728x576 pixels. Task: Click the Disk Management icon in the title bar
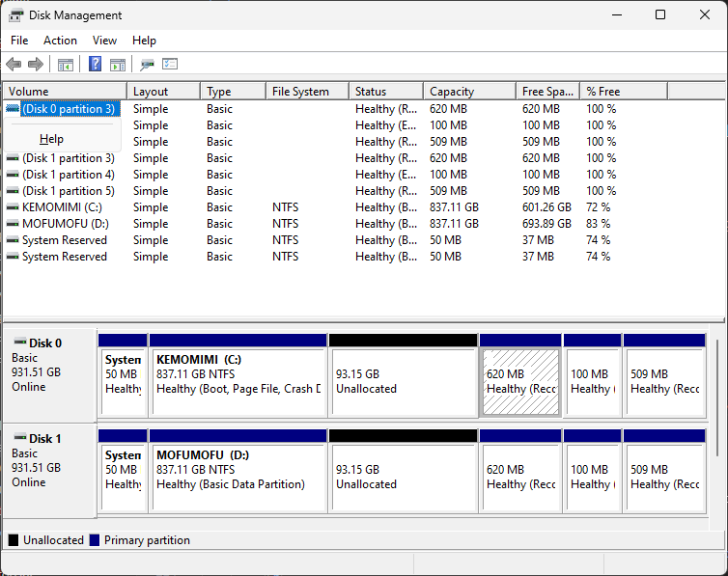pyautogui.click(x=15, y=15)
